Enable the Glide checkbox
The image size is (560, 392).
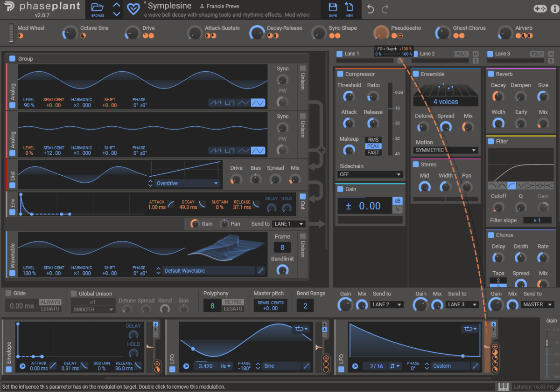pyautogui.click(x=8, y=293)
